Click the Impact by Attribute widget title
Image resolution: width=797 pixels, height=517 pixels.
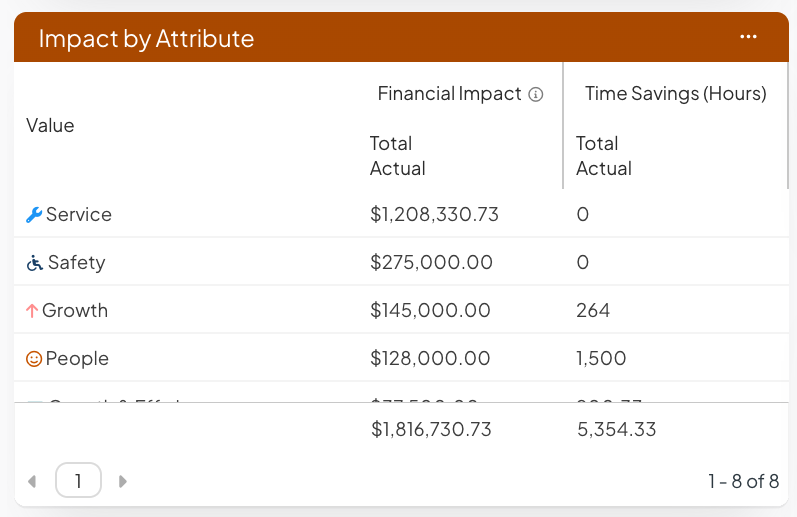[x=146, y=39]
